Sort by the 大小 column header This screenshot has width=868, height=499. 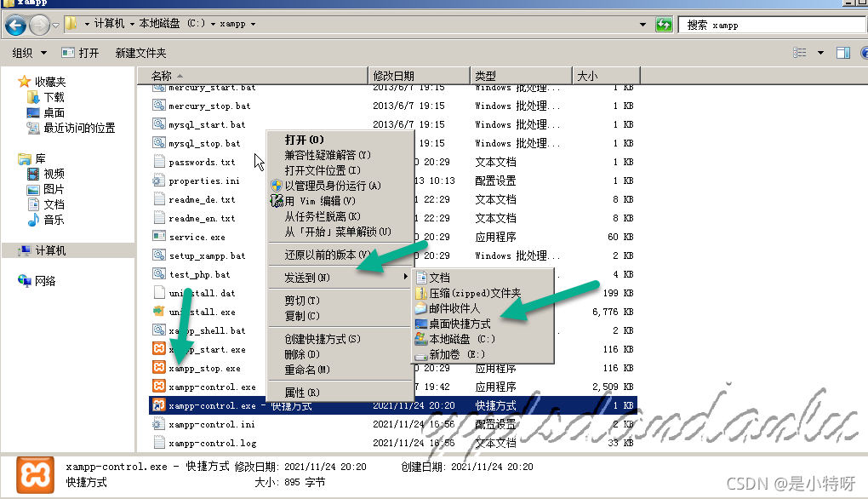(606, 75)
